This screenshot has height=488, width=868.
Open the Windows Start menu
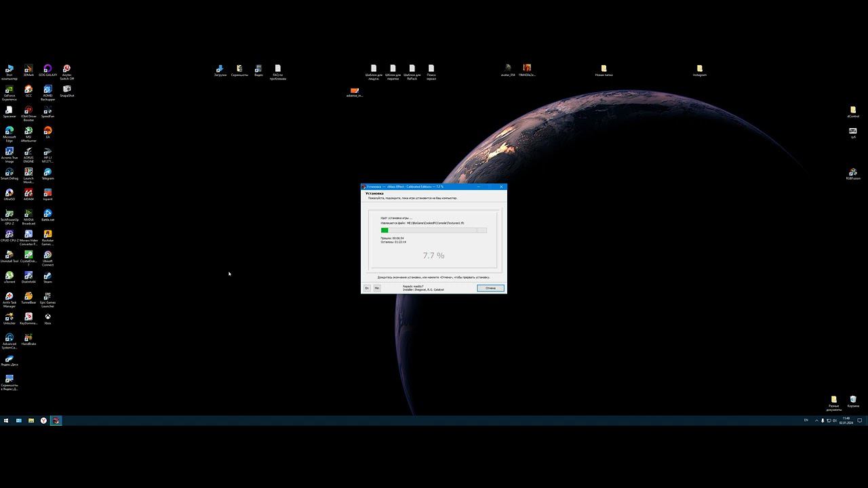point(6,420)
